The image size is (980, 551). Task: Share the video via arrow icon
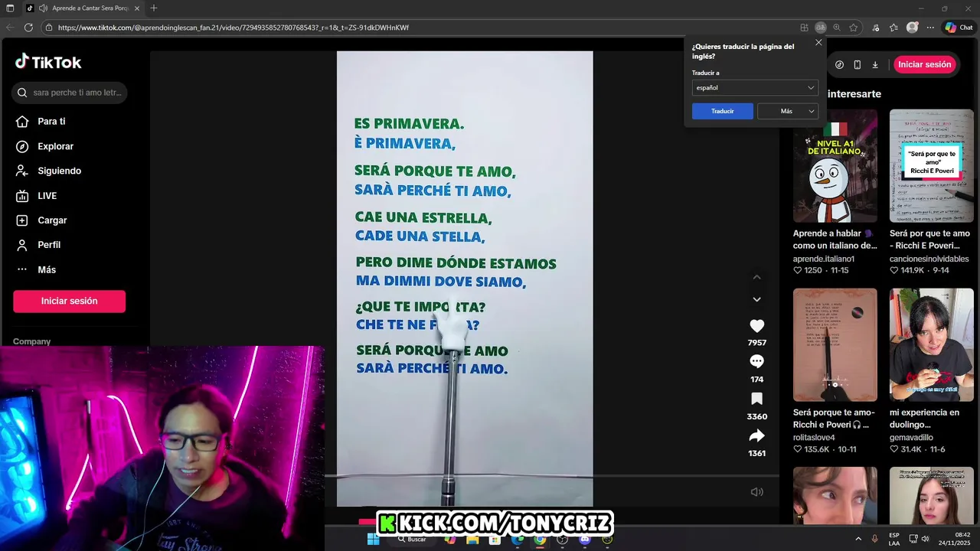point(756,435)
